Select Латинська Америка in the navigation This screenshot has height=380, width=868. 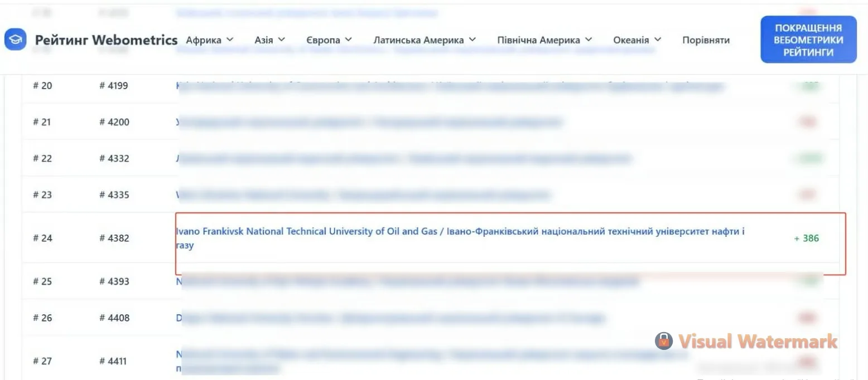[x=425, y=40]
